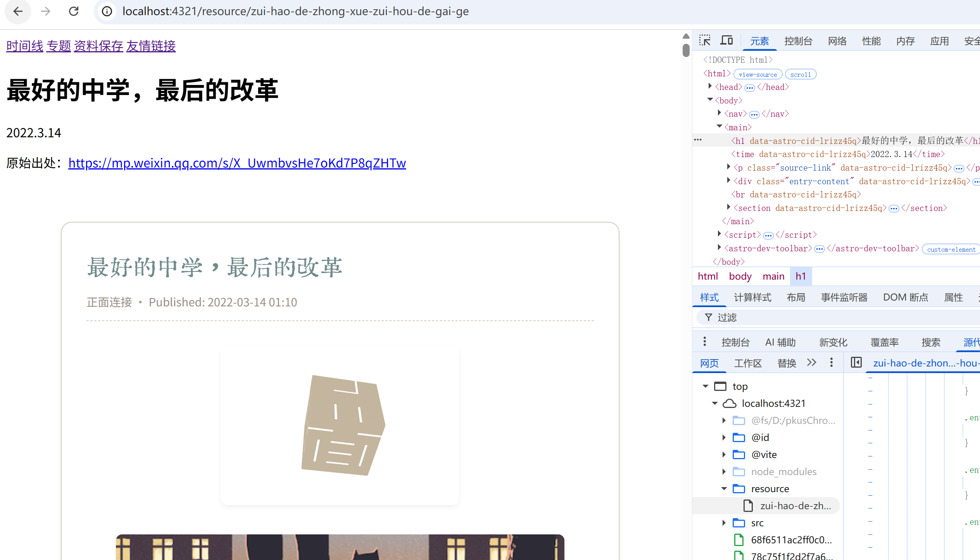
Task: Expand the head element in DOM tree
Action: 710,86
